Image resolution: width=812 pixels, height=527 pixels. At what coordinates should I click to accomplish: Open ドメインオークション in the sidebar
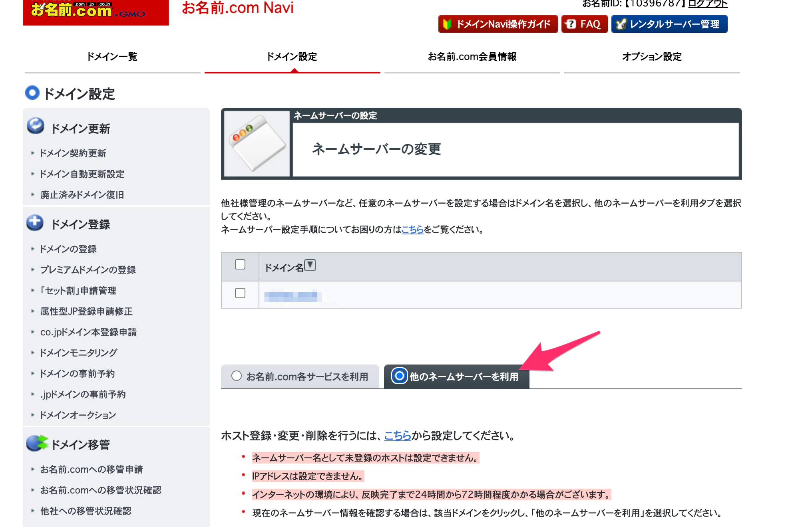(78, 415)
